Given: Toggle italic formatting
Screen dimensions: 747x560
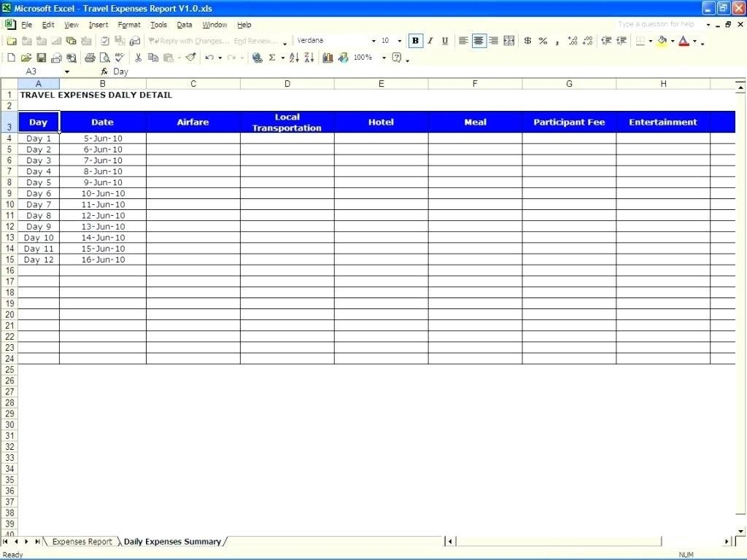Looking at the screenshot, I should pyautogui.click(x=430, y=41).
